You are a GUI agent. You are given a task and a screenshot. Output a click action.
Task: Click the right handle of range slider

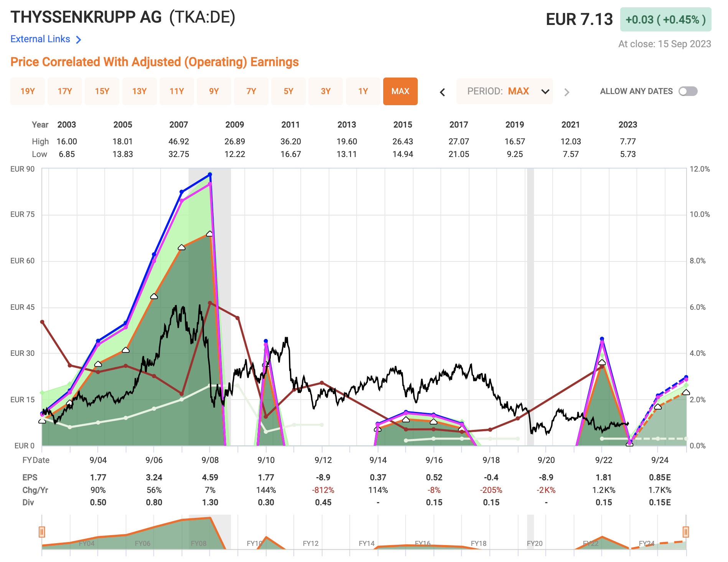pyautogui.click(x=686, y=532)
